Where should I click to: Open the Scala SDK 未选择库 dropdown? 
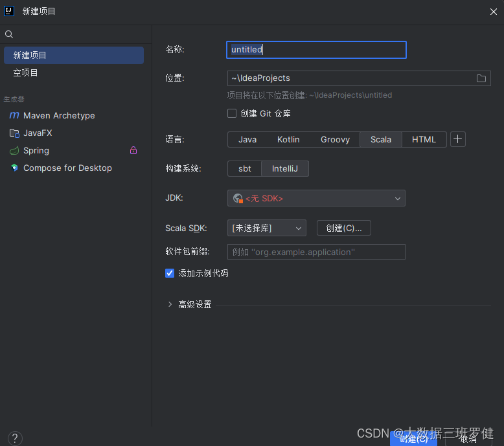[x=266, y=228]
